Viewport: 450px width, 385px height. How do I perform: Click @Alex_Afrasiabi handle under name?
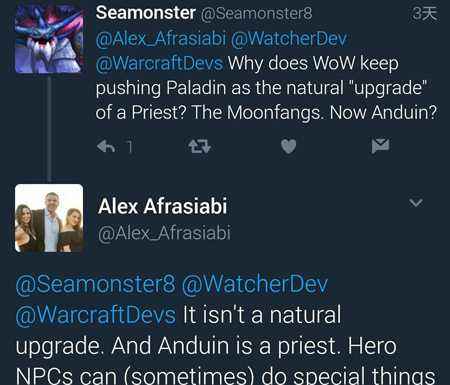[x=164, y=233]
